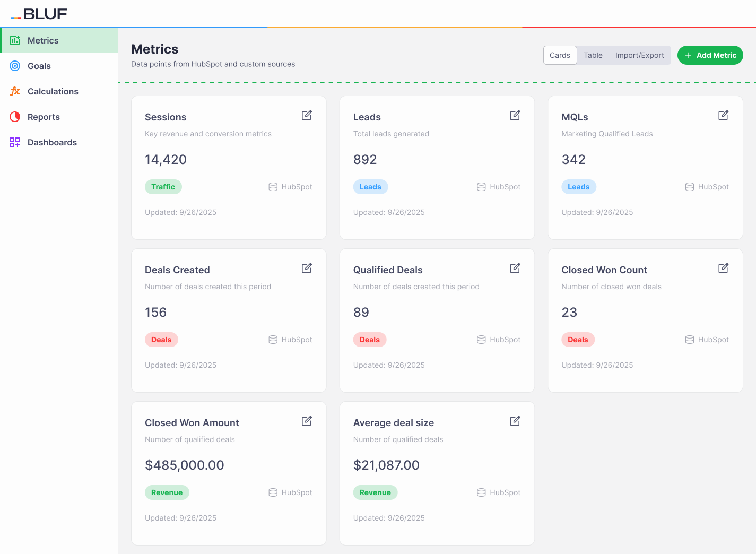The image size is (756, 554).
Task: Switch to the Table view tab
Action: (593, 55)
